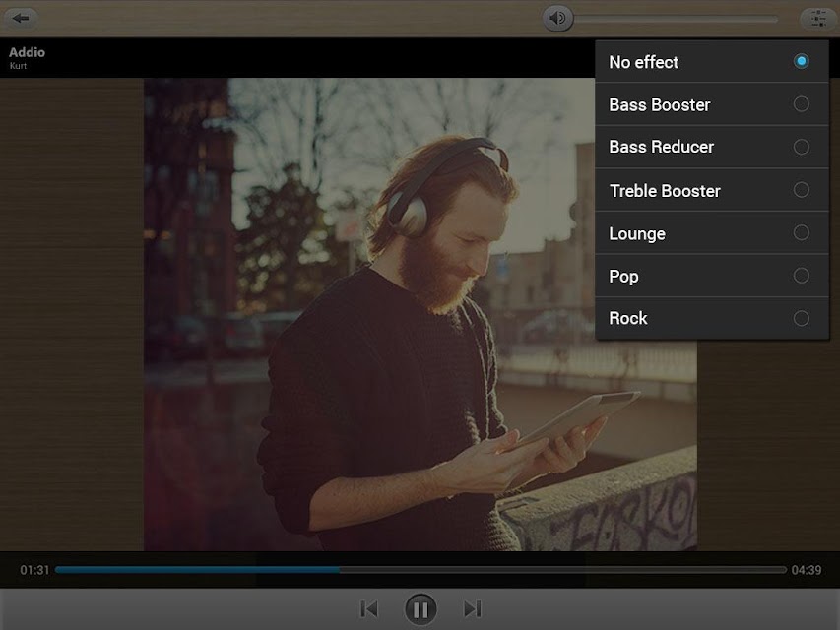840x630 pixels.
Task: Select the Rock preset entry
Action: 712,319
